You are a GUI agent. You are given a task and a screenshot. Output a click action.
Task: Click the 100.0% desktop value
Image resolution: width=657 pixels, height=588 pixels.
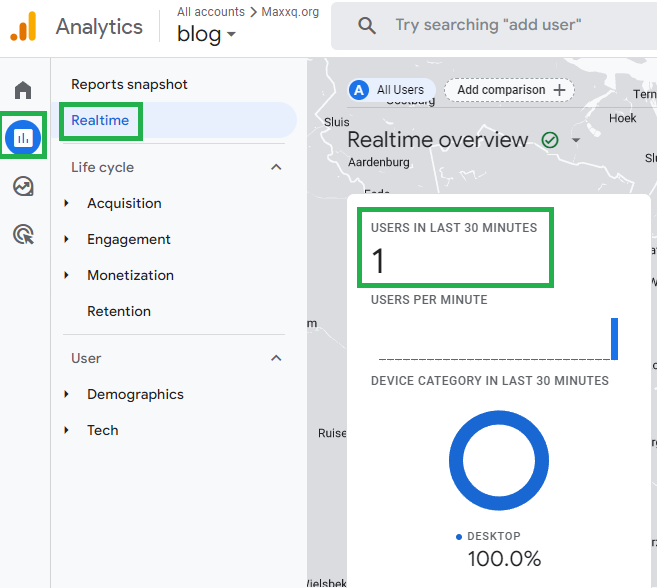(x=504, y=559)
